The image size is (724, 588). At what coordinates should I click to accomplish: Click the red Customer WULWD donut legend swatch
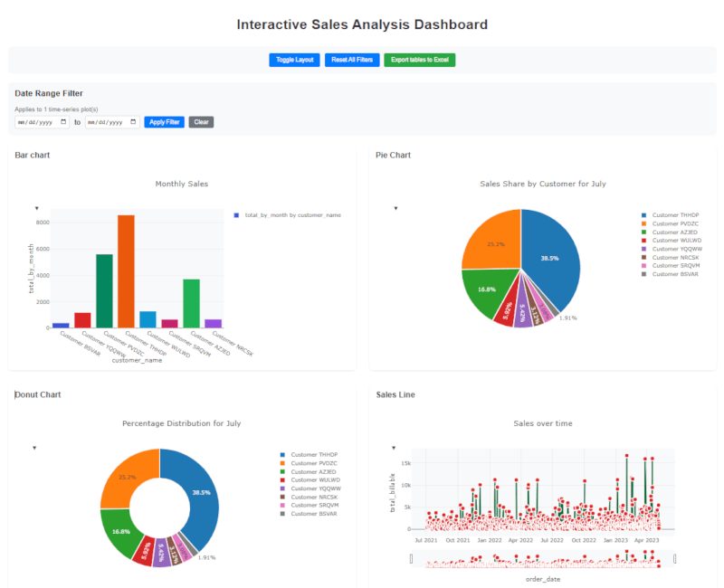(283, 479)
